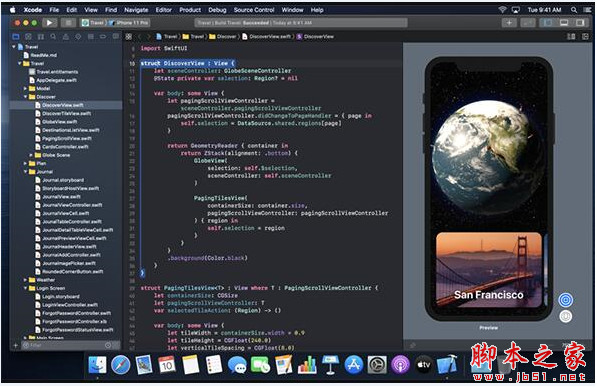Select CardsController.swift in the navigator
Screen dimensions: 597x388
click(x=65, y=147)
